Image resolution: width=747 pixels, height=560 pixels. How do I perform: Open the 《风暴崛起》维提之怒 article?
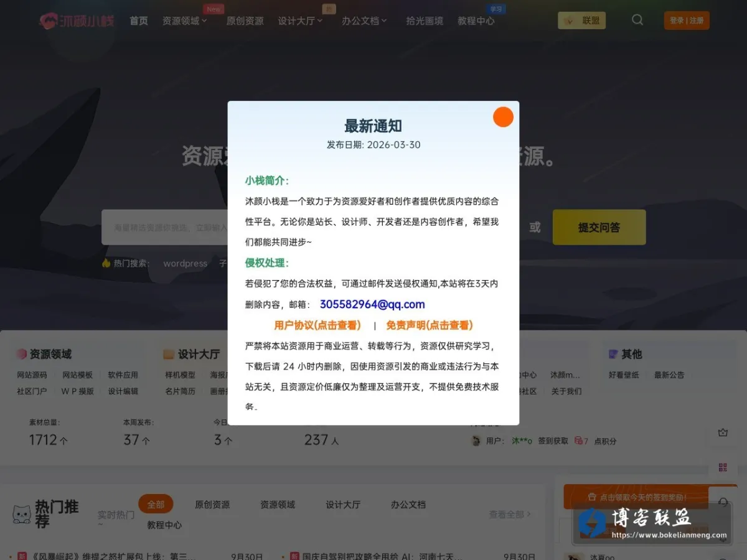tap(113, 556)
